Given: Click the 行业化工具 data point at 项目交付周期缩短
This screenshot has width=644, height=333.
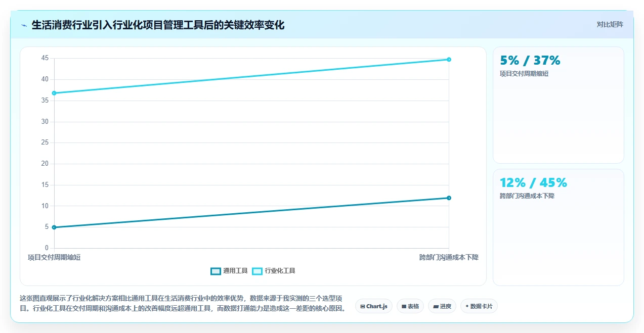Looking at the screenshot, I should [x=54, y=93].
